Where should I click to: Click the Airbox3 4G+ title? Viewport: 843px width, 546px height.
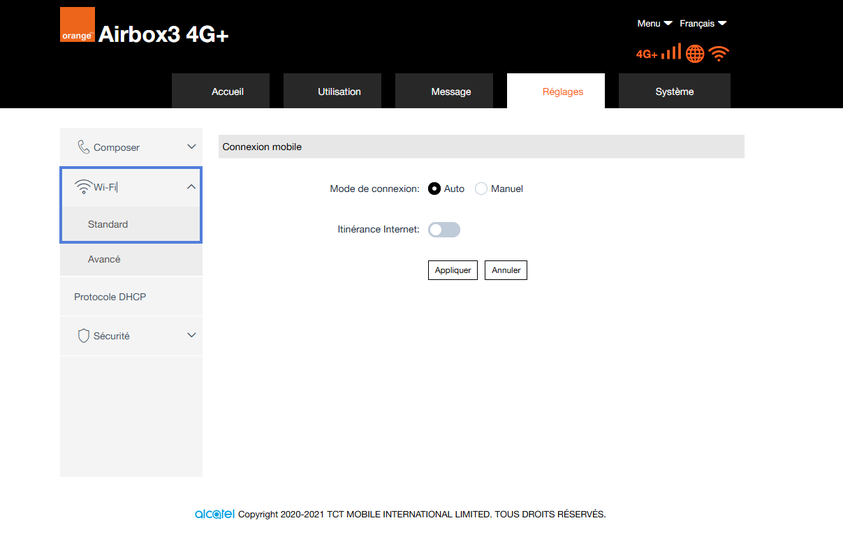click(x=163, y=34)
